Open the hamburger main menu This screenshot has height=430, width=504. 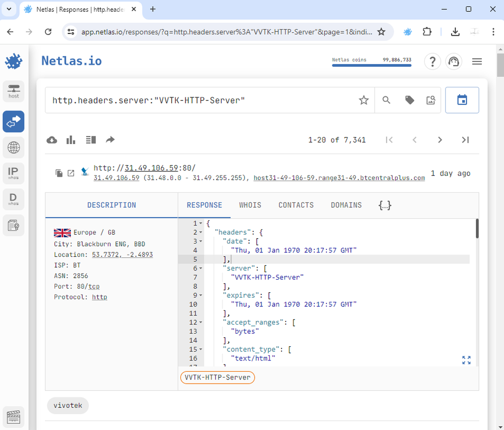477,61
